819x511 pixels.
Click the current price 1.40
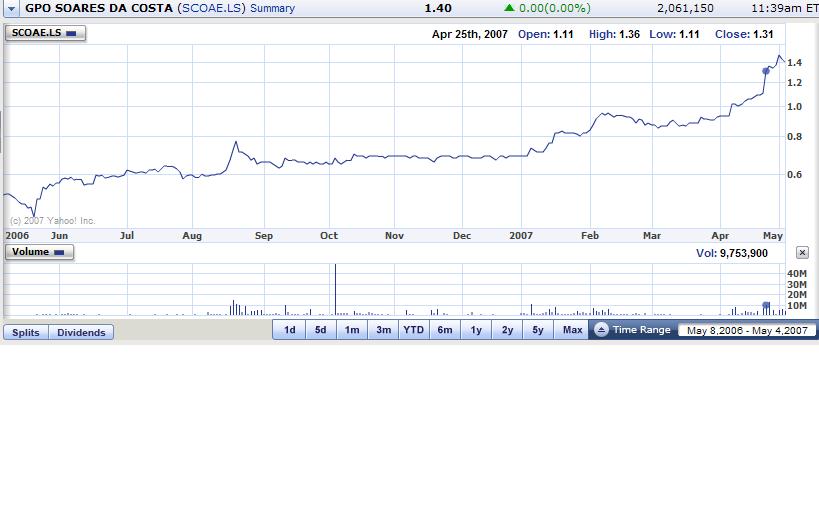click(x=438, y=8)
